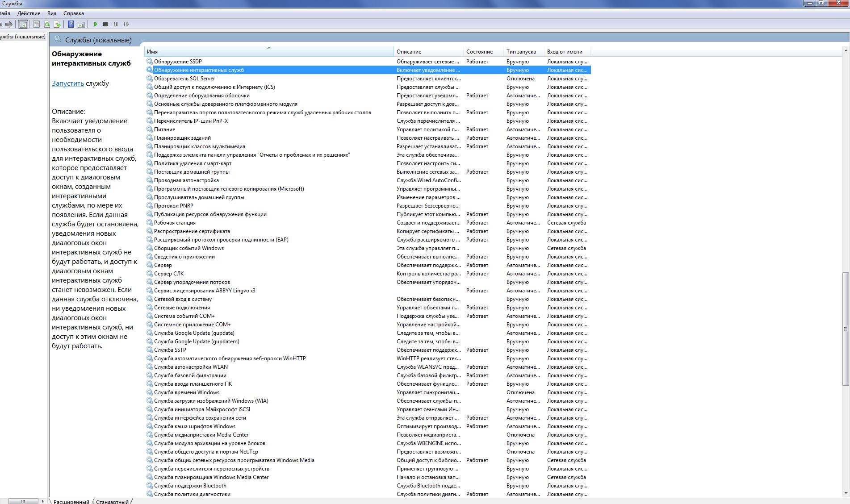Open the Вид menu
Screen dimensions: 850x504
point(52,13)
